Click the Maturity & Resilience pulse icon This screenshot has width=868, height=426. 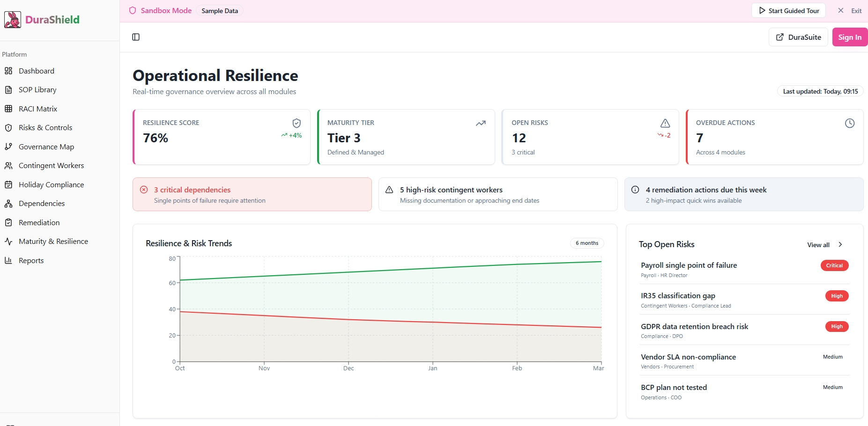8,242
